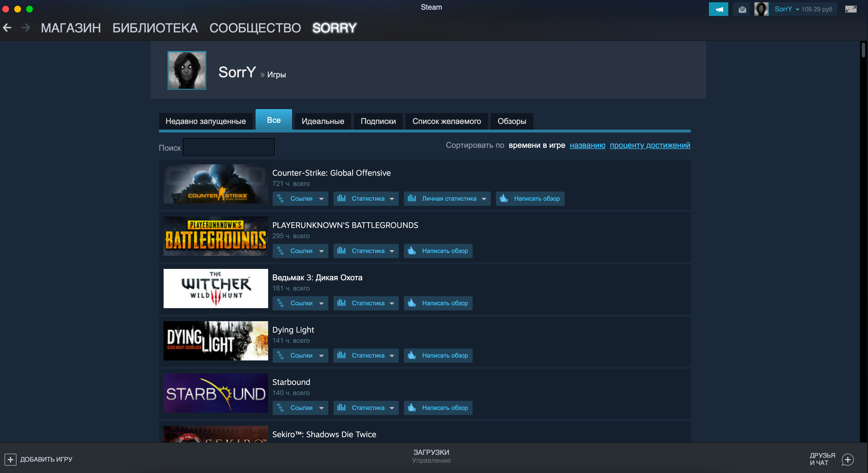
Task: Sort by проценту достижений
Action: point(649,145)
